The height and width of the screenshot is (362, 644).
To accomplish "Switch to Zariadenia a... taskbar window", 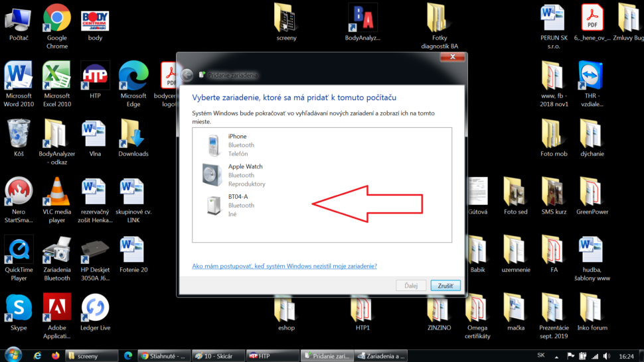I will [x=380, y=356].
